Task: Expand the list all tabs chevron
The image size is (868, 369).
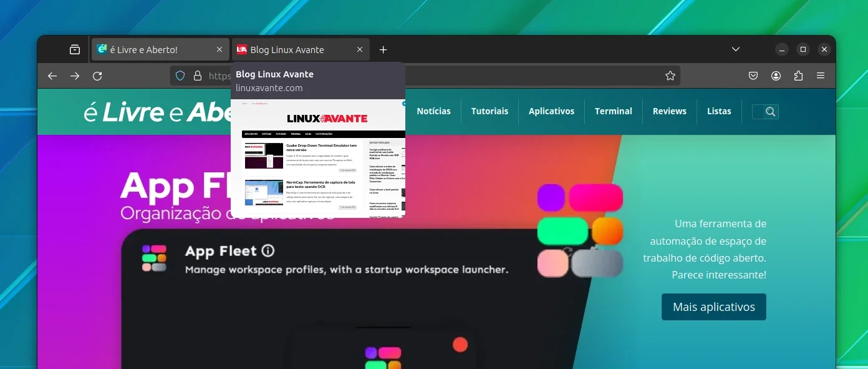Action: [736, 49]
